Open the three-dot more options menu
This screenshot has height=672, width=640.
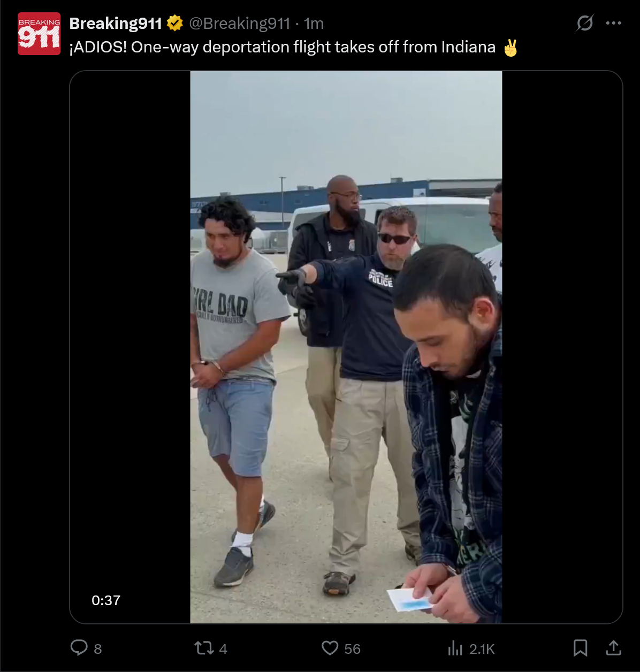(x=613, y=23)
